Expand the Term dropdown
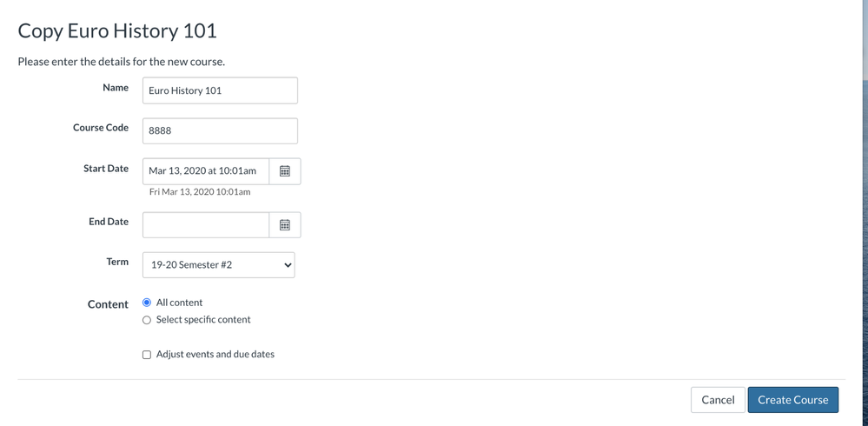 pos(218,265)
